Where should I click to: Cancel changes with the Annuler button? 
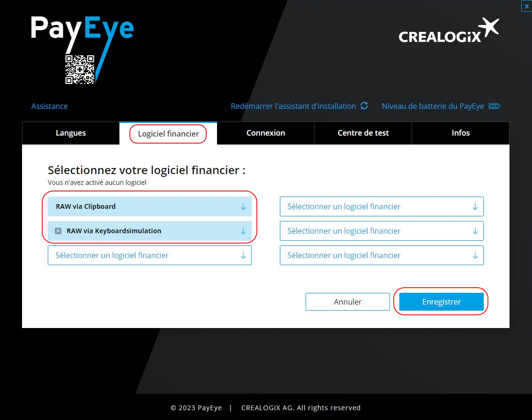coord(347,301)
